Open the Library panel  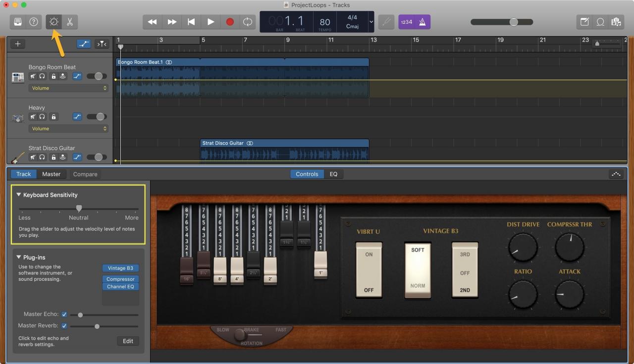tap(18, 22)
